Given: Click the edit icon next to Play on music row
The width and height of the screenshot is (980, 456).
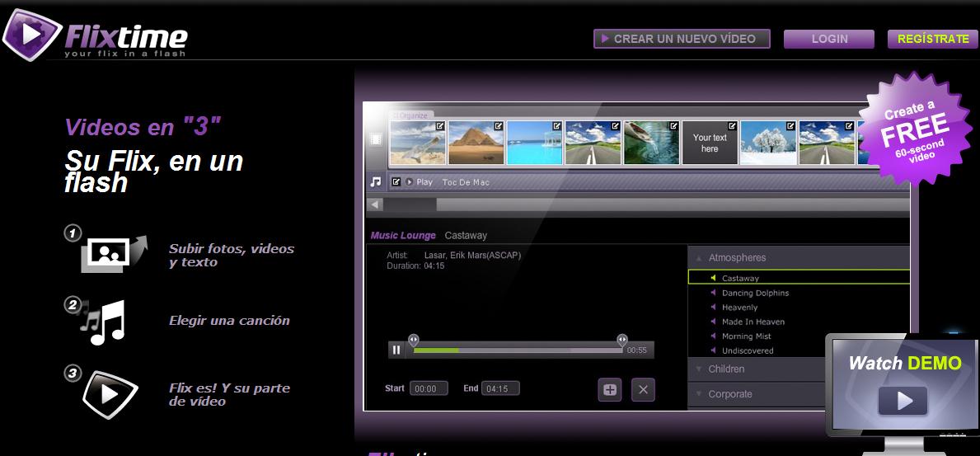Looking at the screenshot, I should pyautogui.click(x=396, y=182).
